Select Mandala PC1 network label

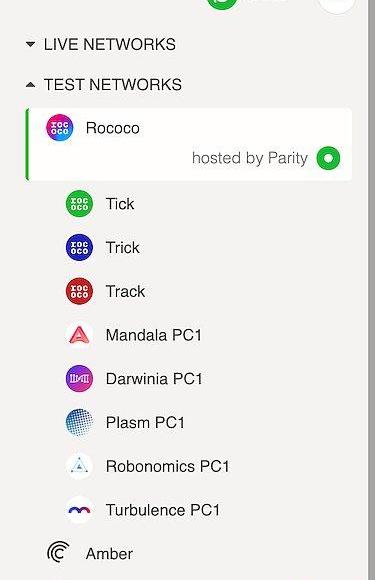point(153,335)
